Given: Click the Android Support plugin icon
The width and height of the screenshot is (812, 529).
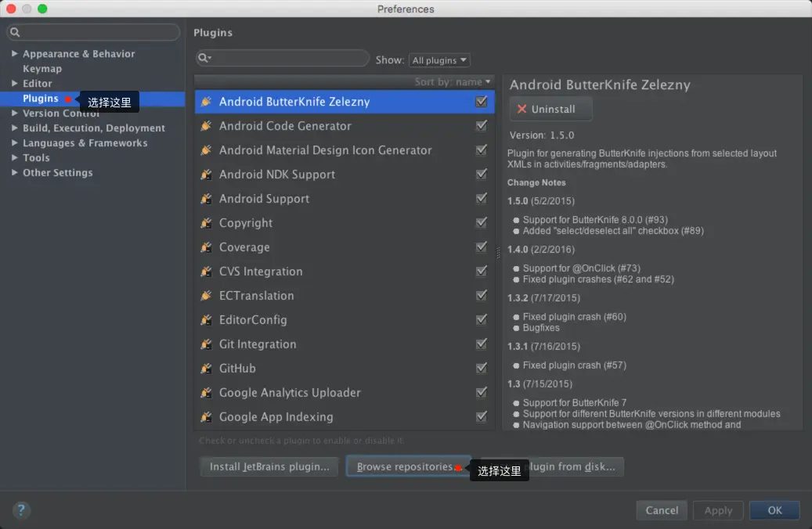Looking at the screenshot, I should pos(206,199).
